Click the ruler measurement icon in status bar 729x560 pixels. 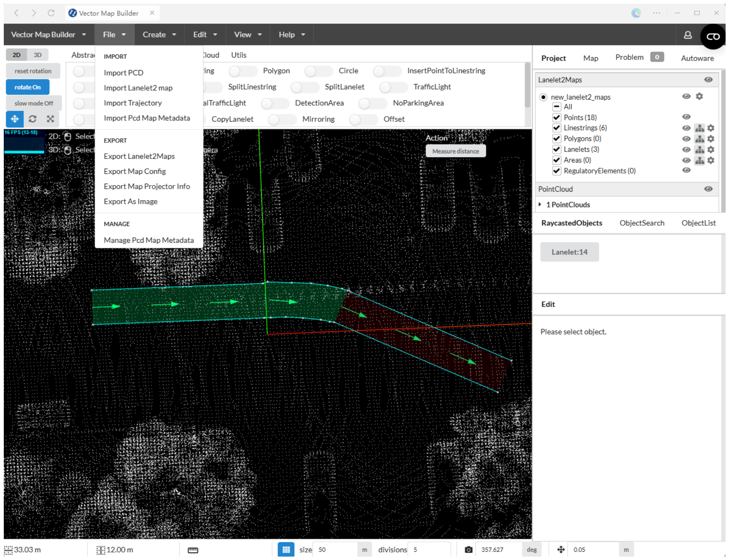click(193, 550)
